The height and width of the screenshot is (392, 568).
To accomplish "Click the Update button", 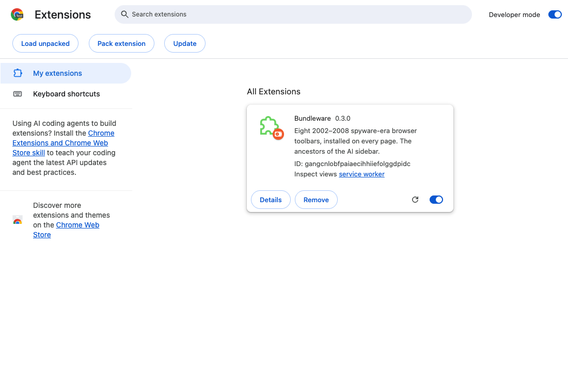I will pos(185,43).
